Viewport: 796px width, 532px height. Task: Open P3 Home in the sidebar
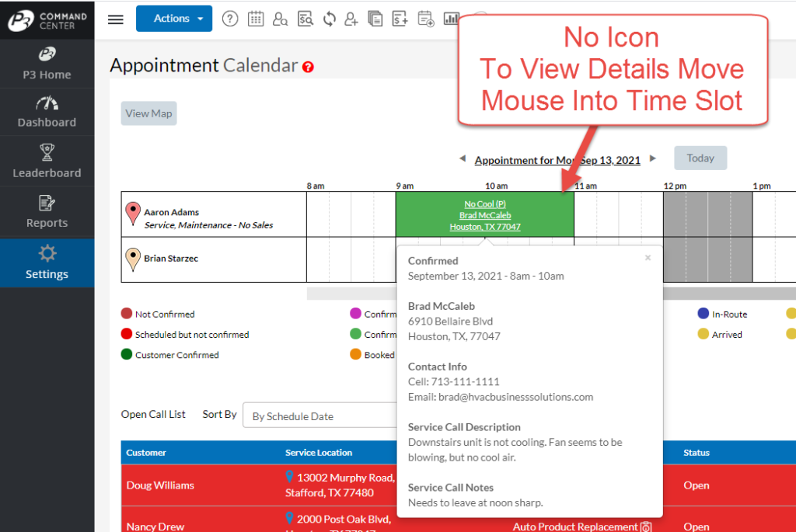point(47,64)
